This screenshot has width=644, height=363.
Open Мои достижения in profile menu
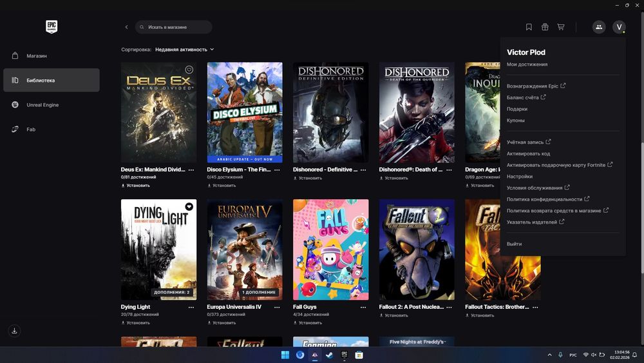527,64
